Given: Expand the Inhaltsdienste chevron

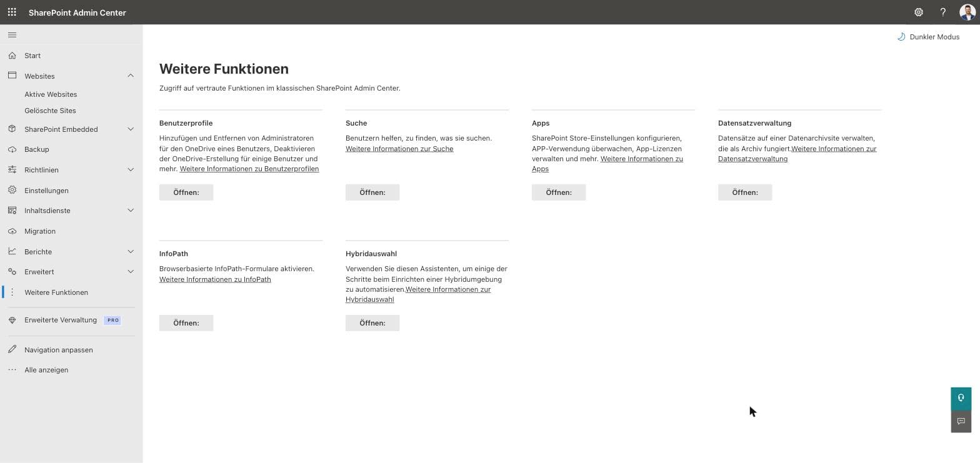Looking at the screenshot, I should click(131, 211).
